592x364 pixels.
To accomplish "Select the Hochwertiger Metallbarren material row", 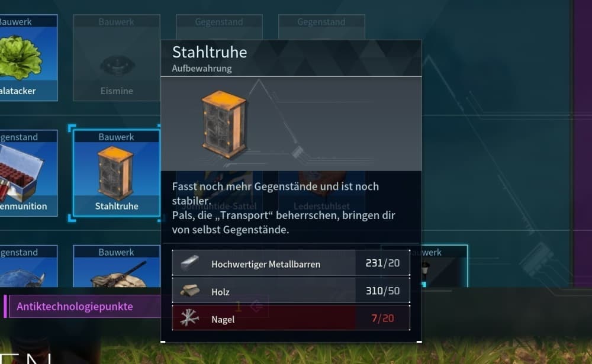I will point(291,263).
